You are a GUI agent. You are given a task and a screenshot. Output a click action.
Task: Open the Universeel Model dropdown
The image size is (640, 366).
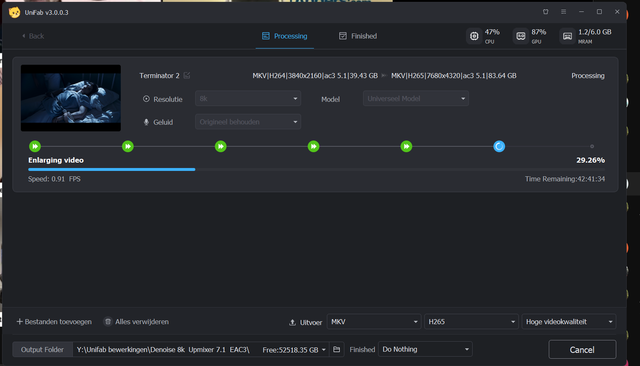tap(416, 99)
